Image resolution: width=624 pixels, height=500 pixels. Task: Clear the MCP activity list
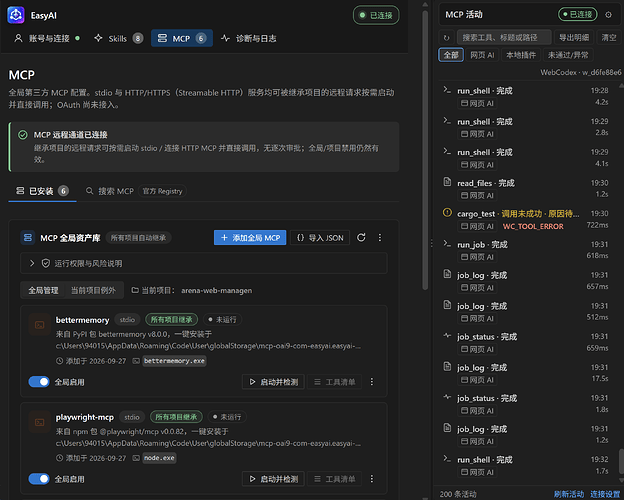click(x=608, y=37)
